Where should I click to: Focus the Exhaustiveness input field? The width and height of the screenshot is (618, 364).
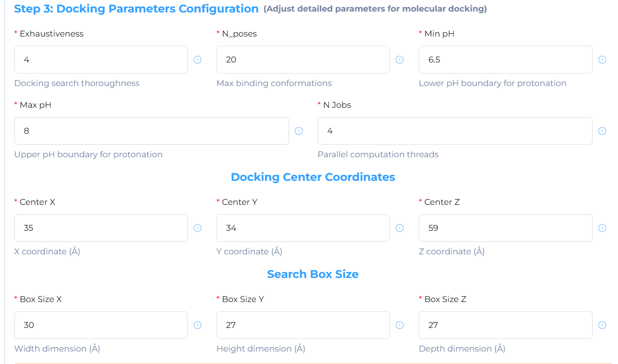point(101,60)
